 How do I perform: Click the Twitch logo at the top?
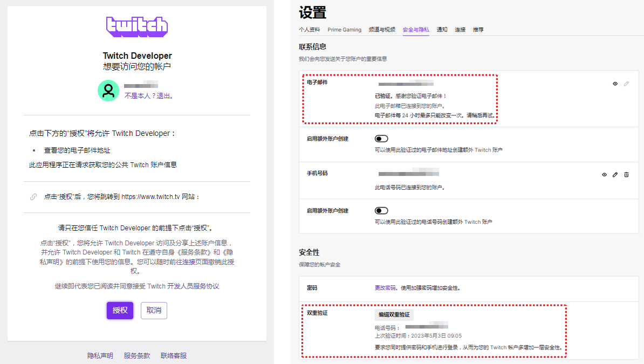137,26
